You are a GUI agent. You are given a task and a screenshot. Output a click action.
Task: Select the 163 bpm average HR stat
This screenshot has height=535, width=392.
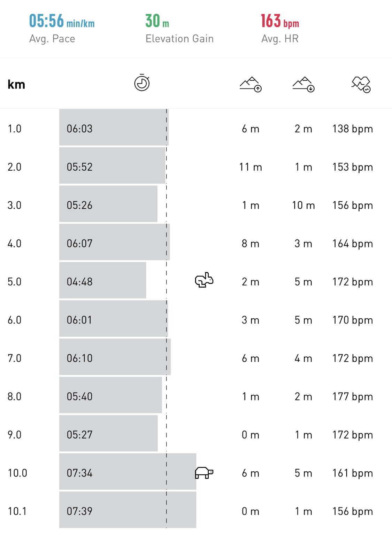(280, 21)
